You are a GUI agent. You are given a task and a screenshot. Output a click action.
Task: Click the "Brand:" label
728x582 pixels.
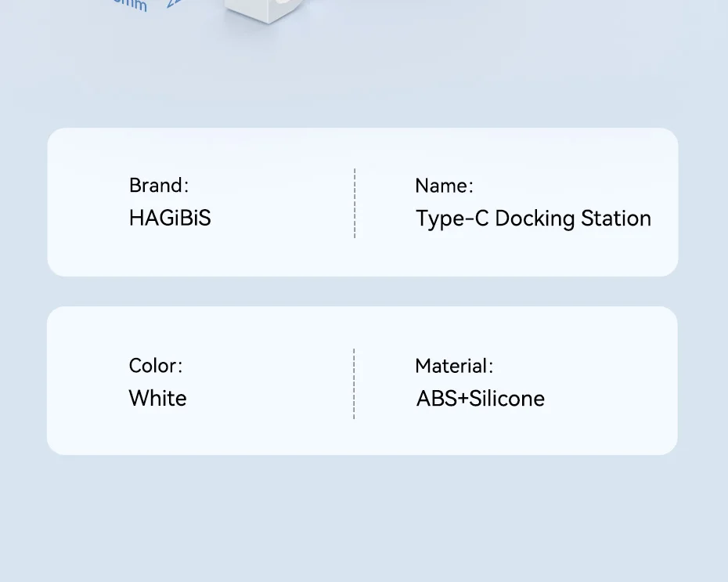click(159, 186)
